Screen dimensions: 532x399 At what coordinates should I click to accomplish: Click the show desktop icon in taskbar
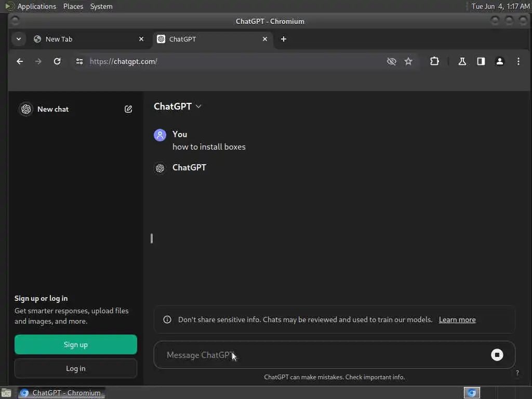click(x=6, y=393)
